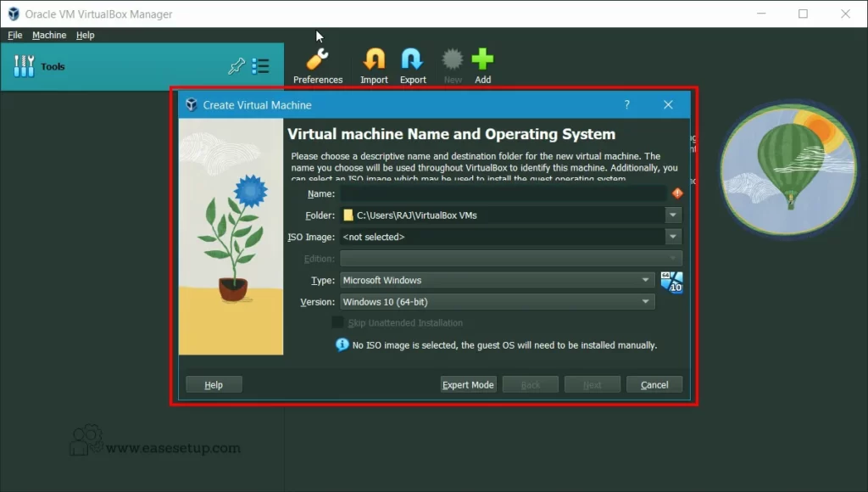868x492 pixels.
Task: Minimize the VirtualBox Manager window
Action: [761, 14]
